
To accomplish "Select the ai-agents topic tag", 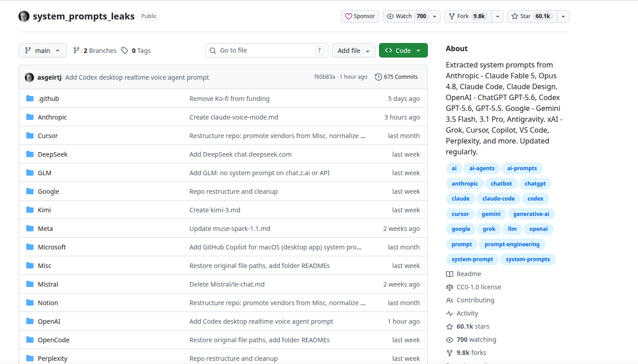I will [482, 168].
